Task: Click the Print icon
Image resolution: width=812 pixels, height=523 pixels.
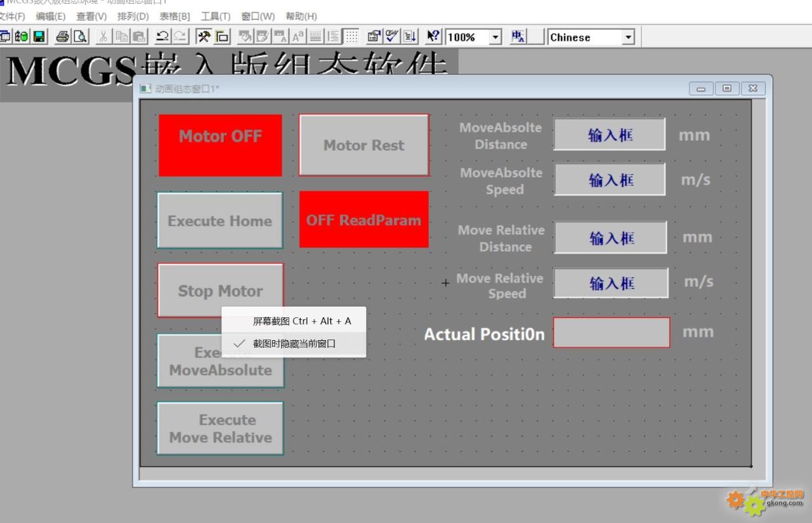Action: click(x=62, y=37)
